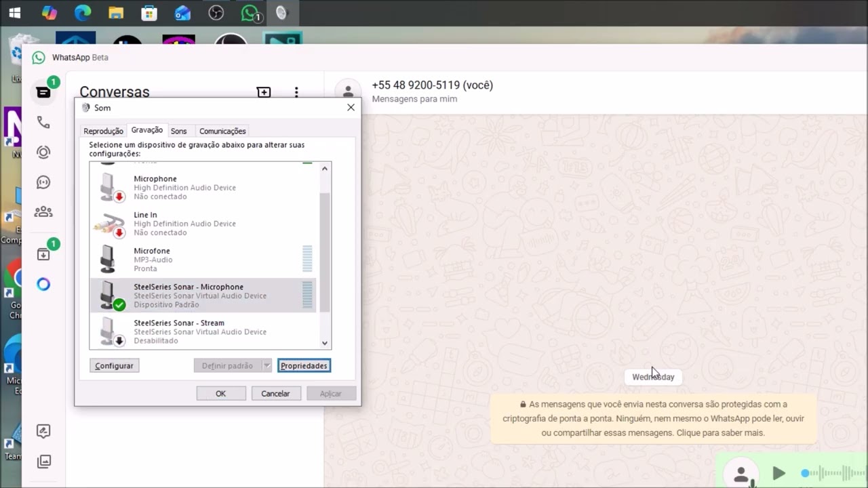Viewport: 868px width, 488px height.
Task: Start a new chat in Conversas
Action: [264, 92]
